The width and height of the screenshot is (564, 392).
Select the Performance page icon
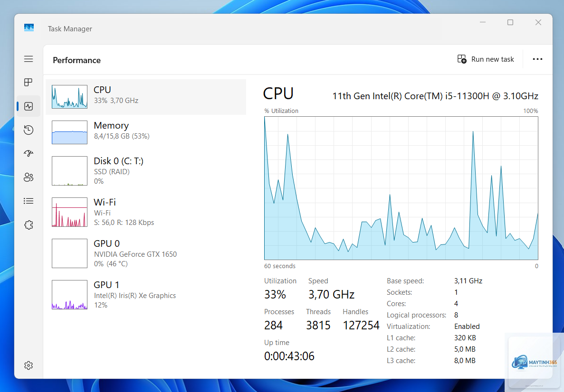[29, 106]
